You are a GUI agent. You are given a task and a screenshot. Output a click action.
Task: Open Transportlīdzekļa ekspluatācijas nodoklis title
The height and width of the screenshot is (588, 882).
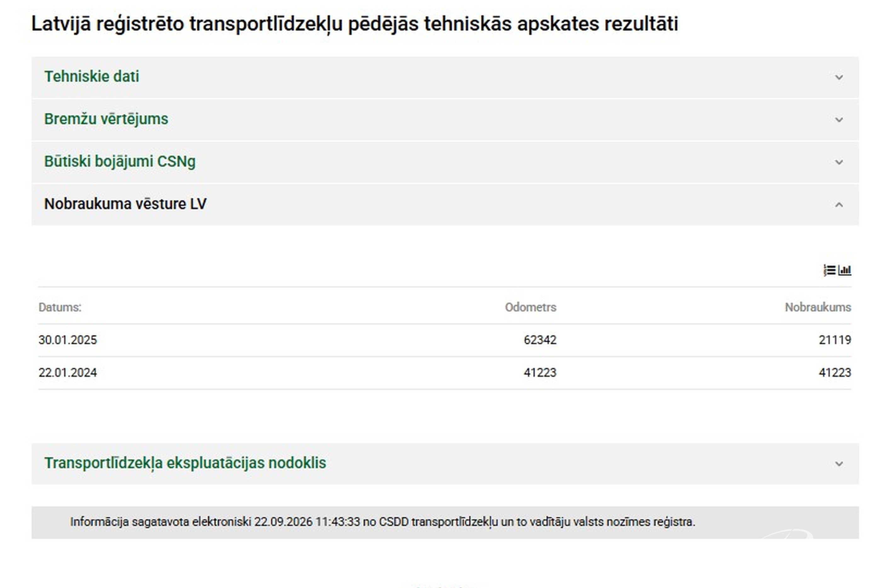185,463
